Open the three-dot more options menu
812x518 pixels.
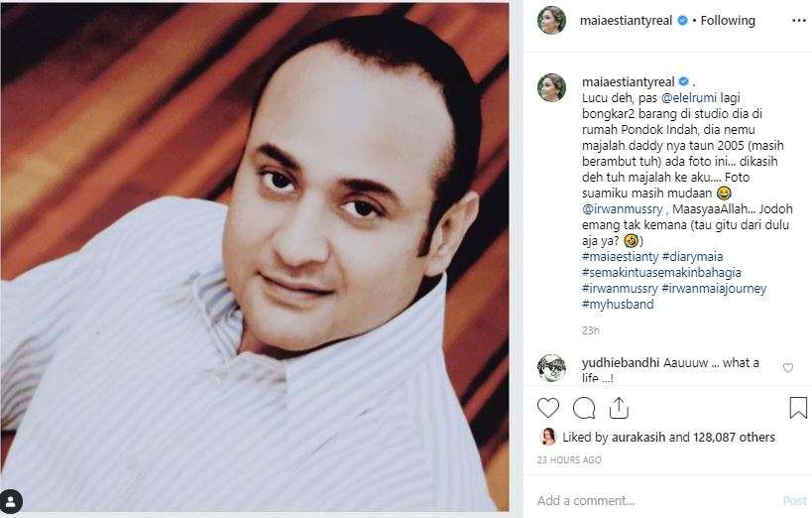(799, 21)
